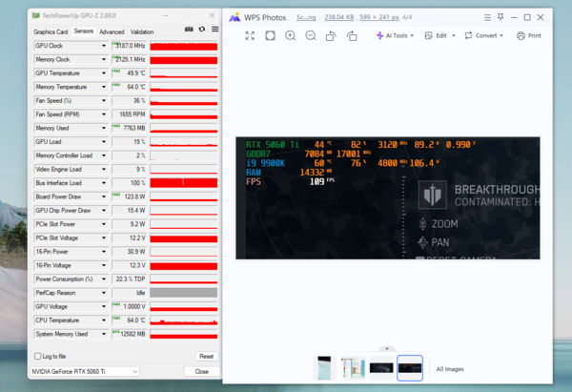
Task: Click the Power Consumption 22.3 % TDP value
Action: click(x=129, y=279)
